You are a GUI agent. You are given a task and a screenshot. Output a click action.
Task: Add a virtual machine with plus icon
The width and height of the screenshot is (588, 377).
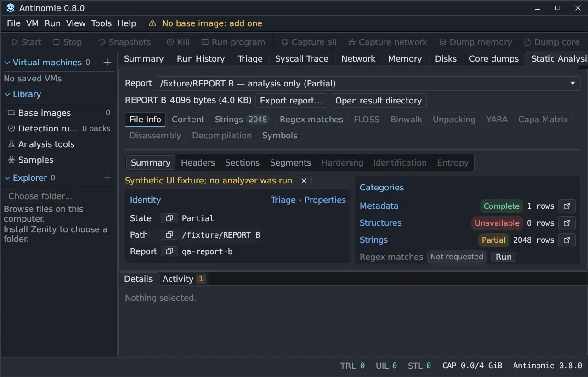107,62
